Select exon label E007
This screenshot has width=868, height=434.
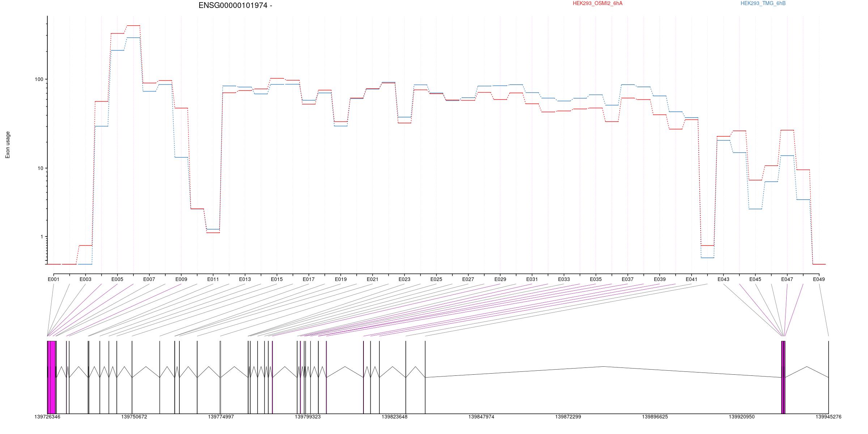point(149,279)
